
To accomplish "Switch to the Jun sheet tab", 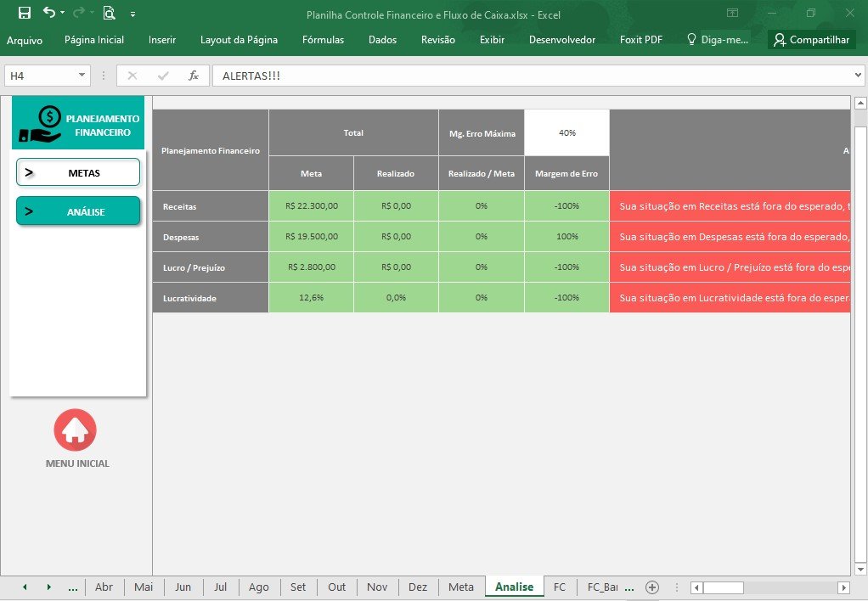I will pyautogui.click(x=183, y=587).
